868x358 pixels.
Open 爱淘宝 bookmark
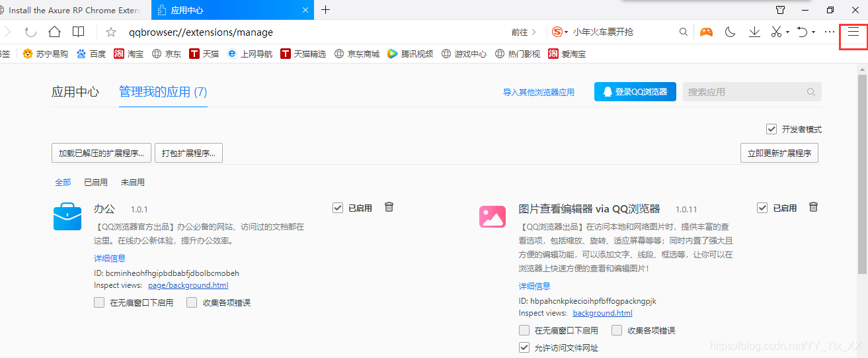[x=567, y=54]
